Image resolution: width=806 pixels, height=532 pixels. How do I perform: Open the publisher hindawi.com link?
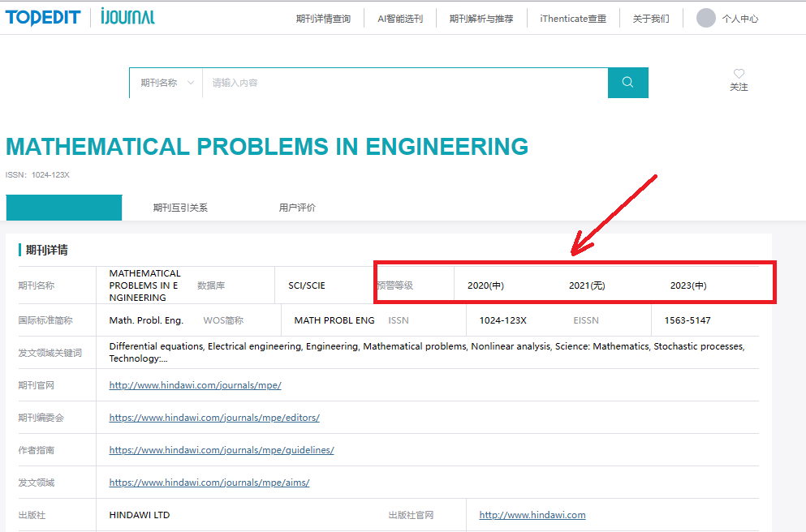(x=532, y=514)
